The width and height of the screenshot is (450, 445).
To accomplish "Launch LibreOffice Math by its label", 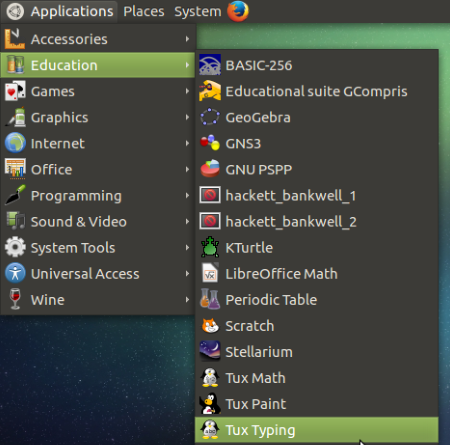I will pos(281,274).
